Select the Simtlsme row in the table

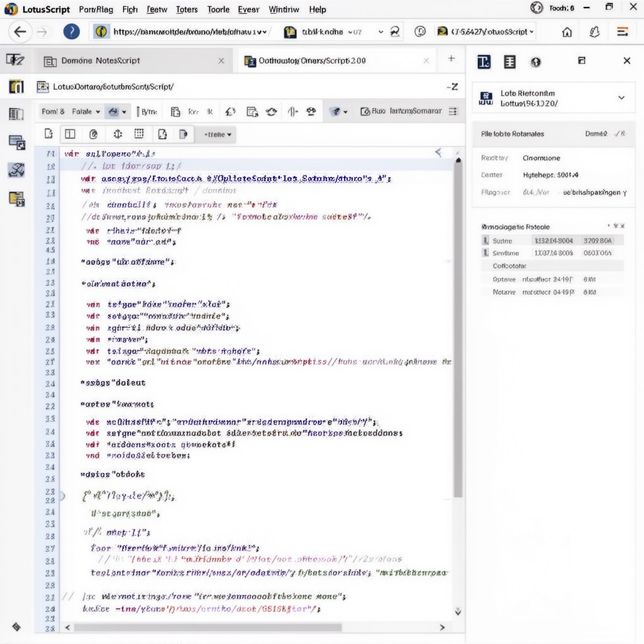552,253
